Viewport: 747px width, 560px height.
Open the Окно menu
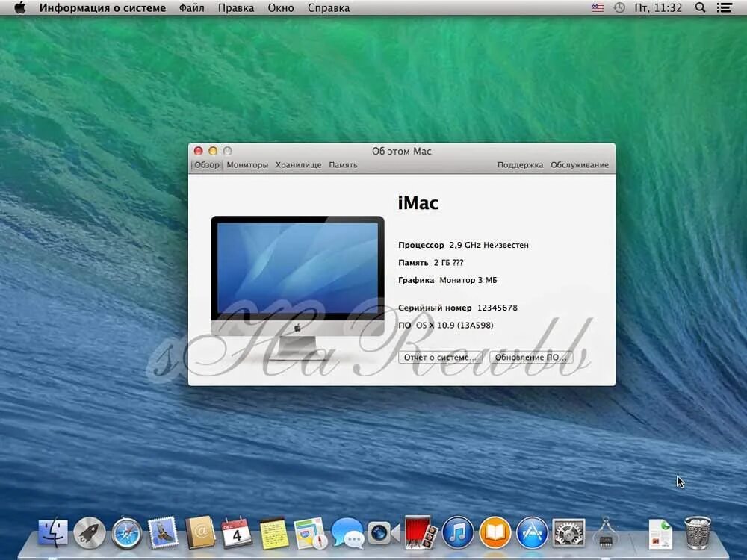pos(281,8)
